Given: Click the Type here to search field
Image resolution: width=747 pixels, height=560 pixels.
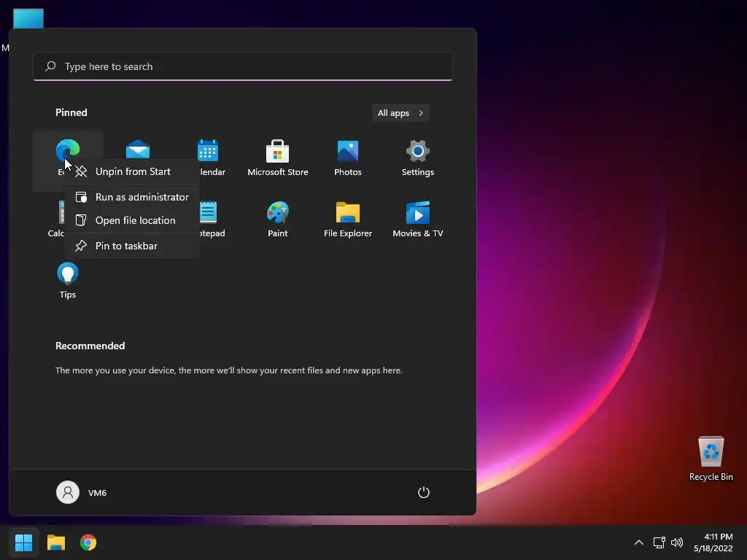Looking at the screenshot, I should (243, 66).
